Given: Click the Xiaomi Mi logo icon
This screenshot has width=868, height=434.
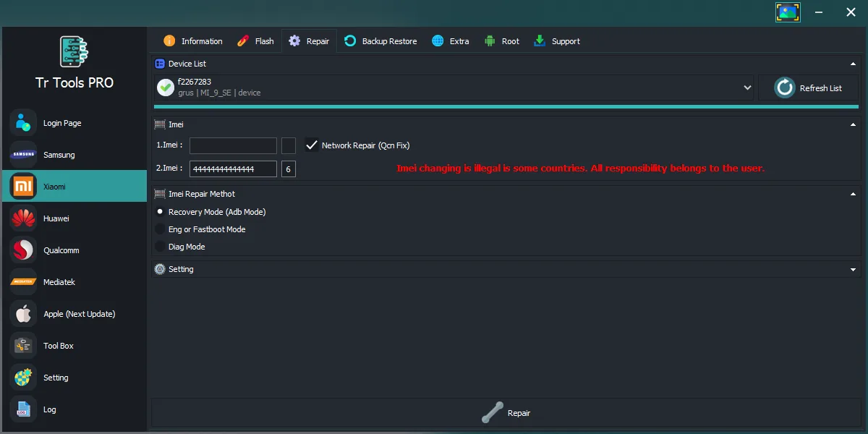Looking at the screenshot, I should click(x=23, y=186).
